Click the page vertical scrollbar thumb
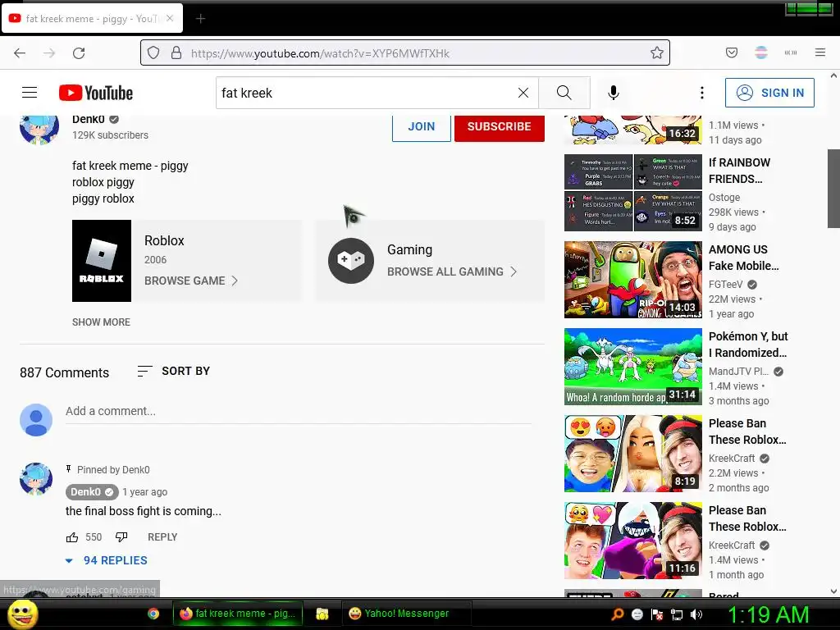840x630 pixels. point(833,189)
